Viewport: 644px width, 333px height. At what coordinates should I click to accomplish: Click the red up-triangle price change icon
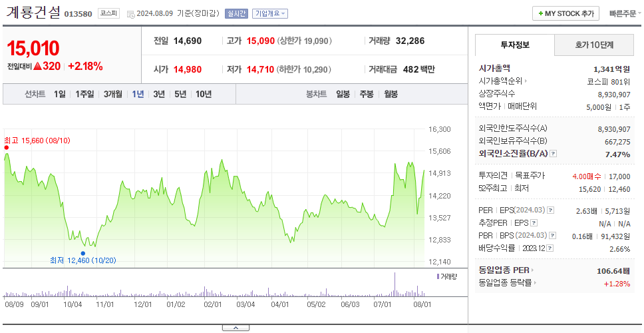(x=38, y=66)
